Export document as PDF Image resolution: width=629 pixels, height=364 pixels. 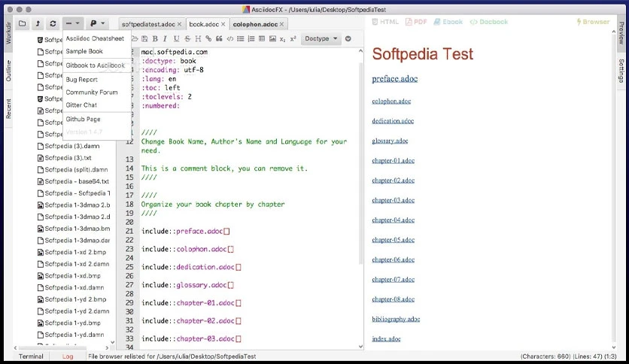point(416,22)
